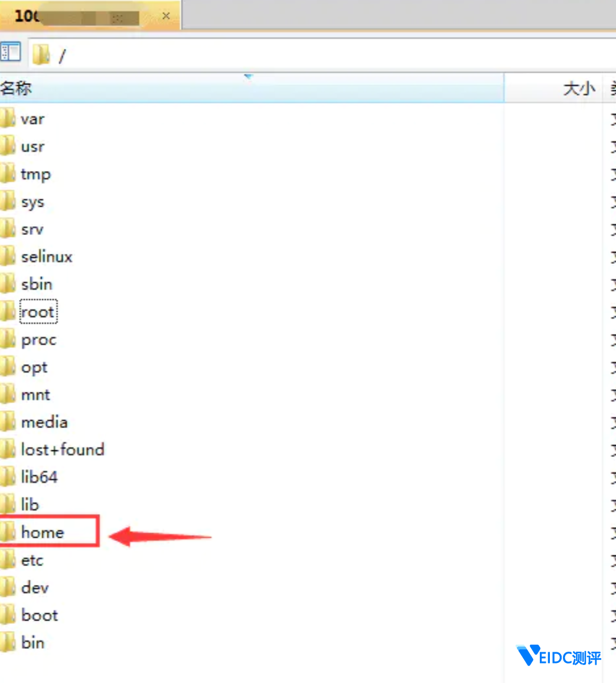Select the root folder name
Viewport: 616px width, 683px height.
coord(38,312)
